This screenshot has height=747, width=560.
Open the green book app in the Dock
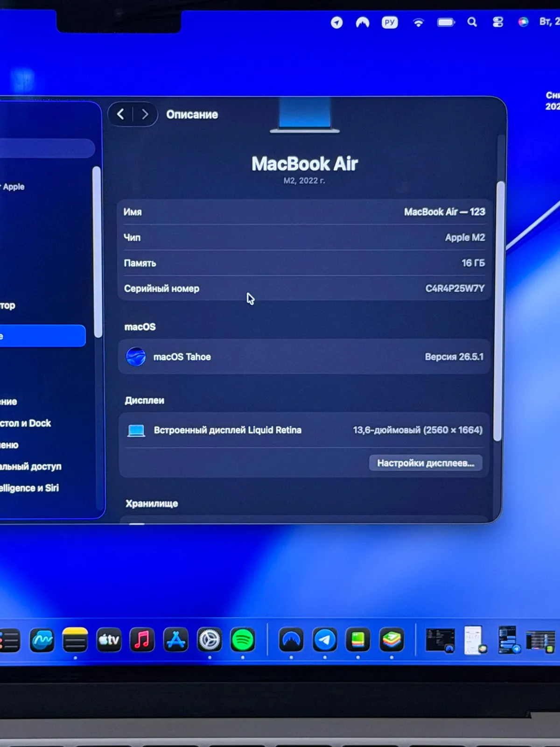[358, 640]
